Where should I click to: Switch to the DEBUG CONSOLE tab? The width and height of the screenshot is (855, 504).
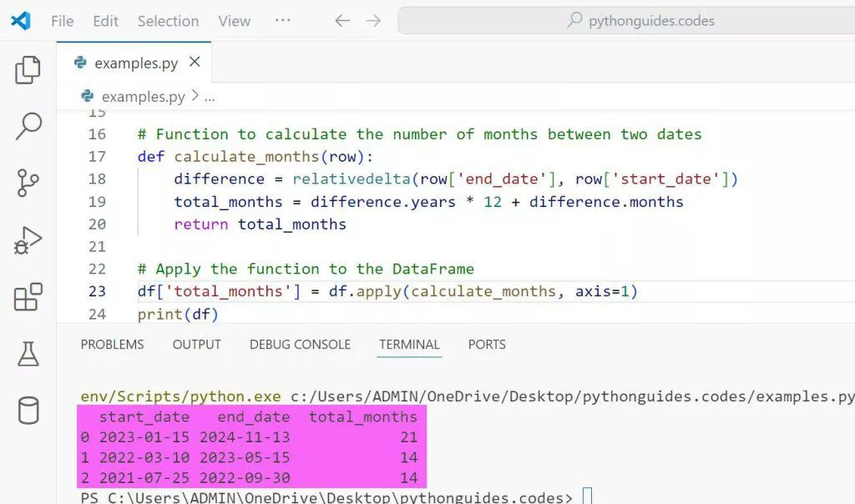click(x=300, y=344)
